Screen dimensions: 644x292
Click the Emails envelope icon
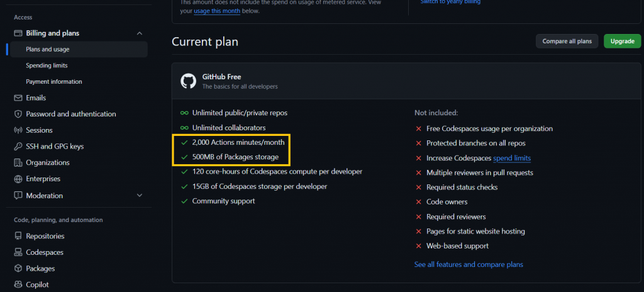click(18, 98)
